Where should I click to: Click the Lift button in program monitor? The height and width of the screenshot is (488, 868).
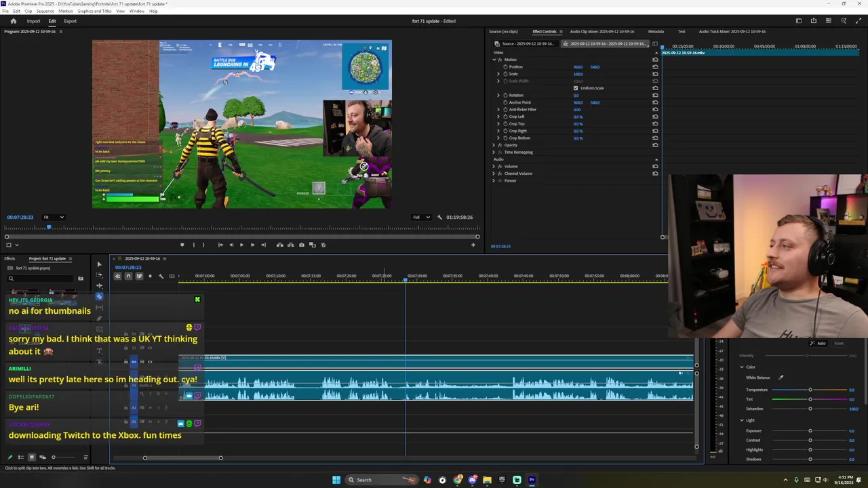[x=279, y=245]
